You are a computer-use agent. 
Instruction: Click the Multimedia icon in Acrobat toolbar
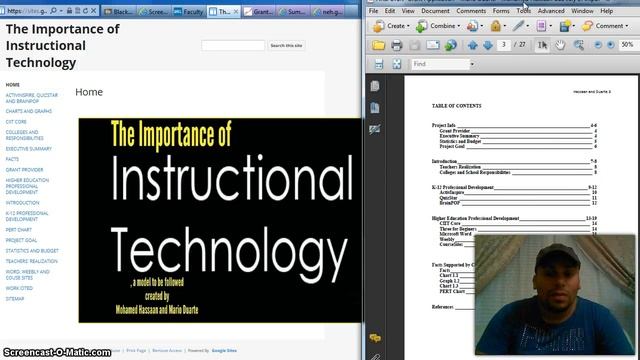tap(565, 26)
